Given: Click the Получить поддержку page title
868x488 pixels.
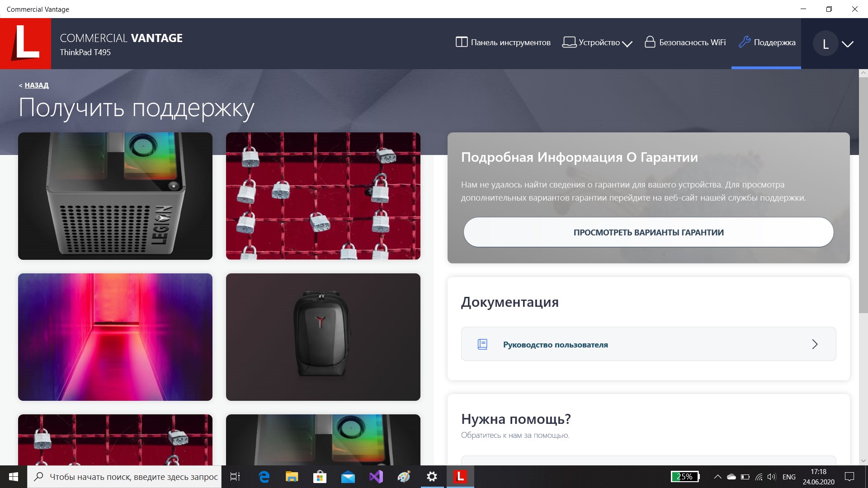Looking at the screenshot, I should click(137, 108).
